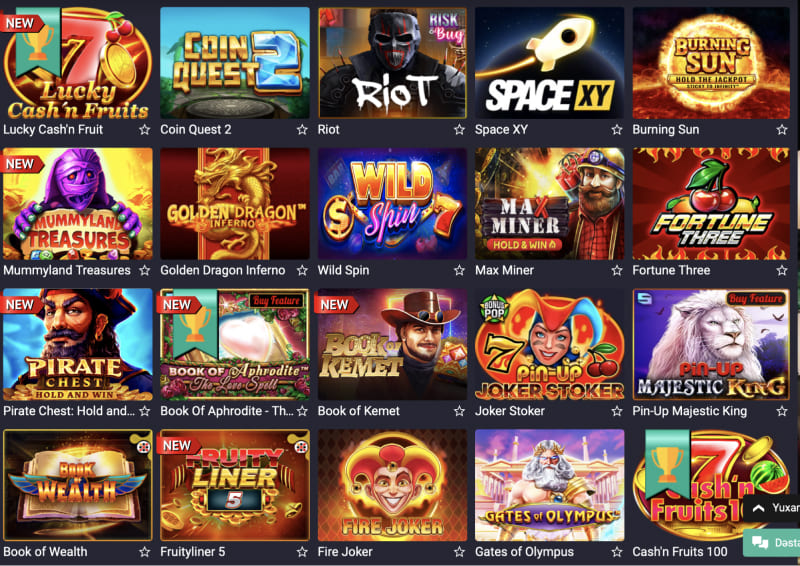Click the star icon beside Max Miner
This screenshot has height=566, width=800.
[617, 270]
